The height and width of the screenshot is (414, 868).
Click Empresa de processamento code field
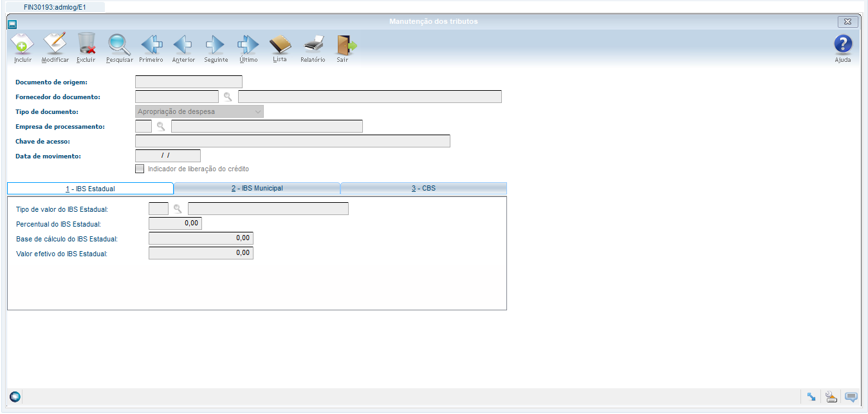click(x=143, y=126)
